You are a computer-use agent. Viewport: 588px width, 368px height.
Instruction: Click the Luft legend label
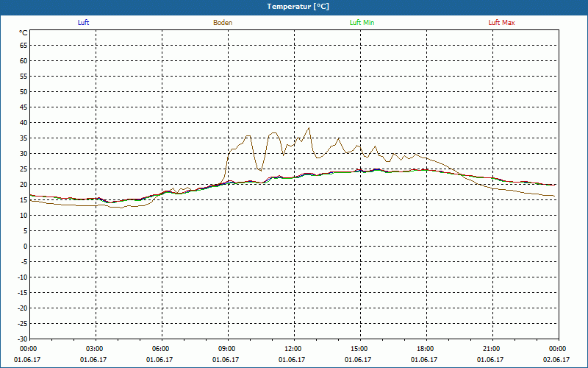click(83, 23)
